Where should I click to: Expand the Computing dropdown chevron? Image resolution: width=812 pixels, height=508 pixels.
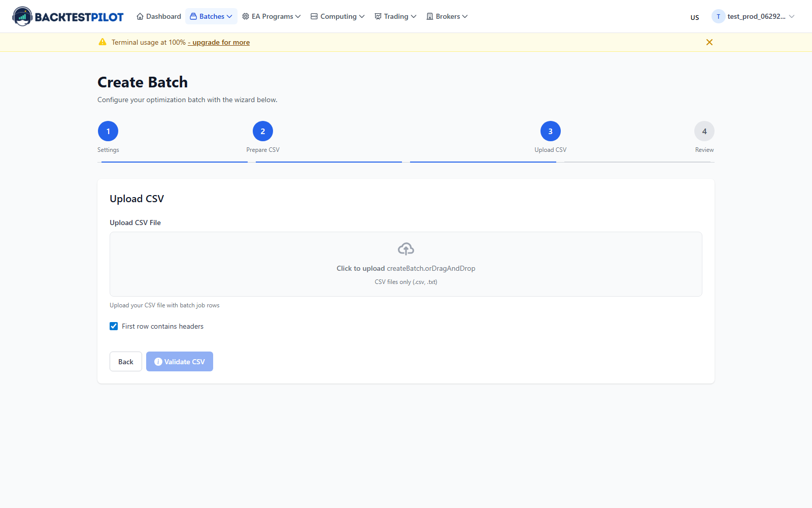[362, 16]
